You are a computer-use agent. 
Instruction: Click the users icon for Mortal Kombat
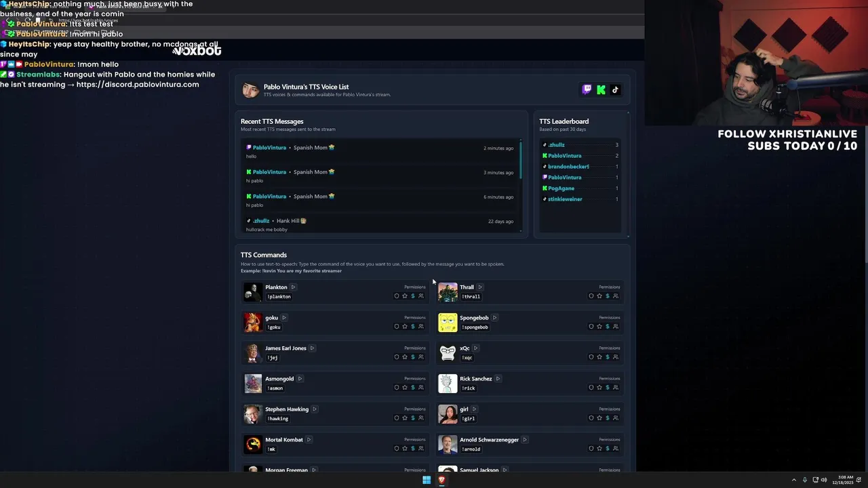[421, 449]
